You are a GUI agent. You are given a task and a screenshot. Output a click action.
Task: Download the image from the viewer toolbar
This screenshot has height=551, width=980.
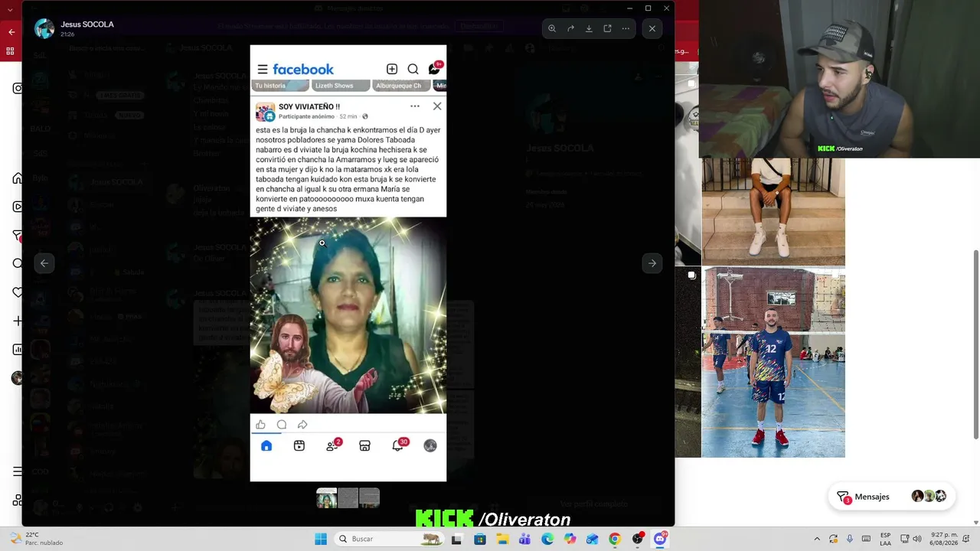[589, 28]
